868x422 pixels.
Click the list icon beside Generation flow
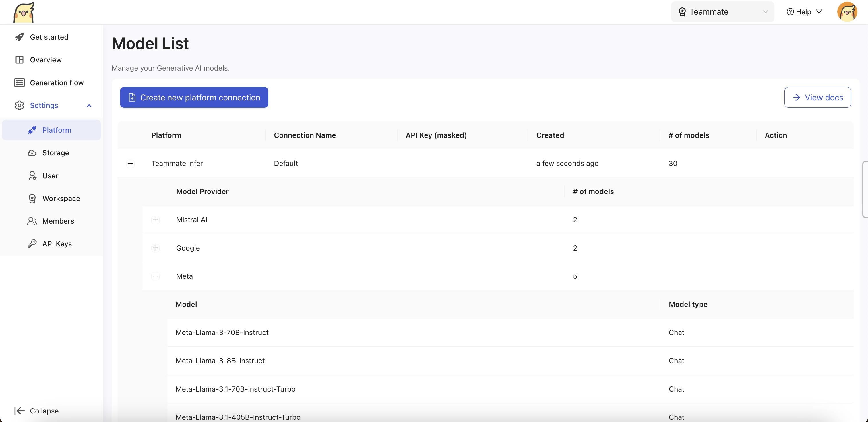(20, 83)
